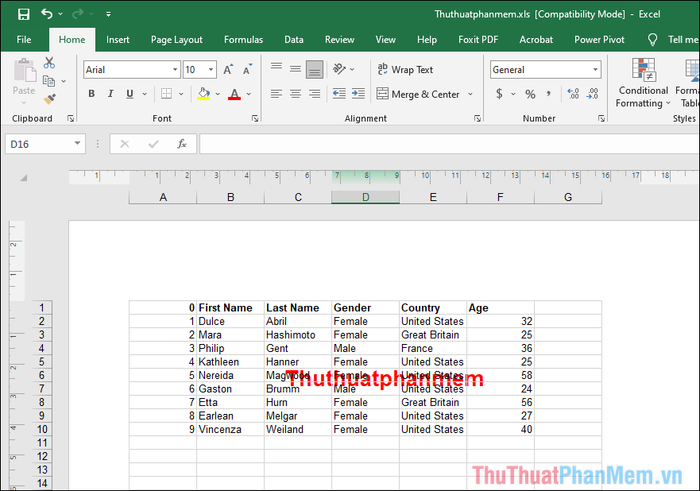Open the Arial font name dropdown
This screenshot has height=491, width=700.
[x=174, y=70]
